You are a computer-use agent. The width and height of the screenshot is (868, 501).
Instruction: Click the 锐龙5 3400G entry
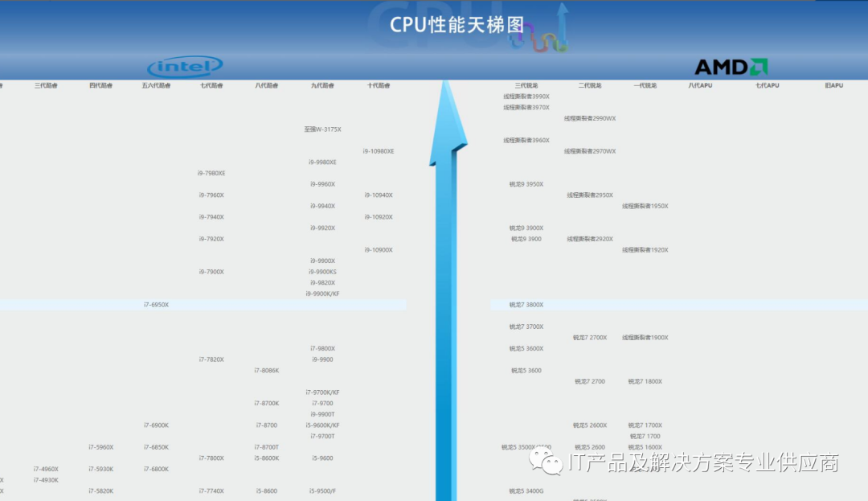click(x=526, y=491)
